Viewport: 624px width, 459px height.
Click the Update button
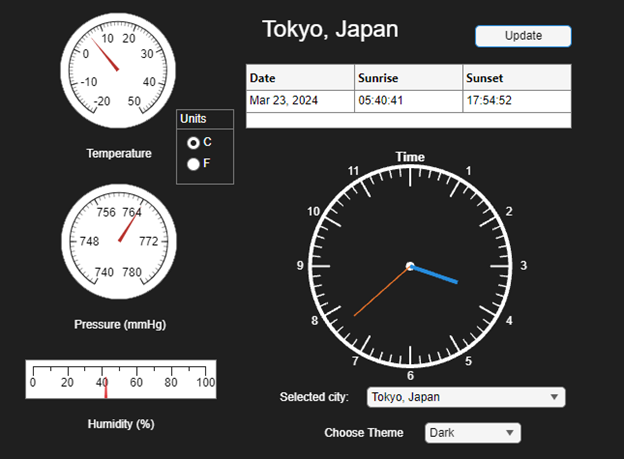click(523, 36)
